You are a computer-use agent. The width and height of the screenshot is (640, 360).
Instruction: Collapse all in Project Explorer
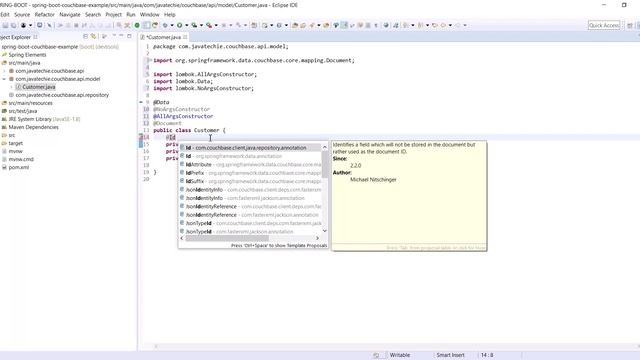click(86, 36)
